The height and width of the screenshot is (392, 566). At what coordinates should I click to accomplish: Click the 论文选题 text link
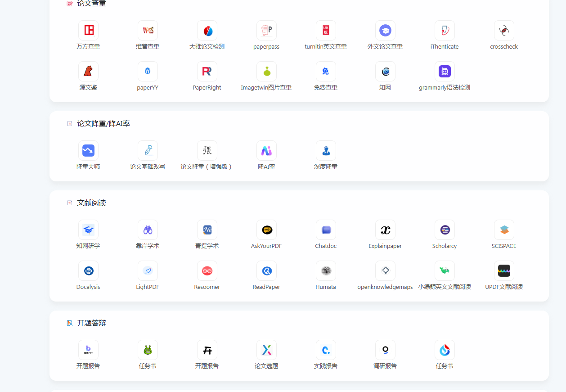(x=266, y=366)
